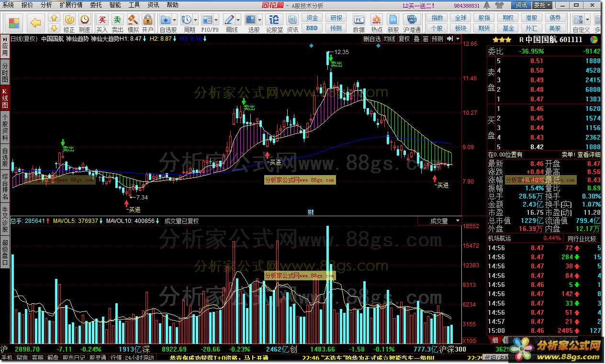This screenshot has width=605, height=364.
Task: Open the 扩展行情 menu
Action: (71, 5)
